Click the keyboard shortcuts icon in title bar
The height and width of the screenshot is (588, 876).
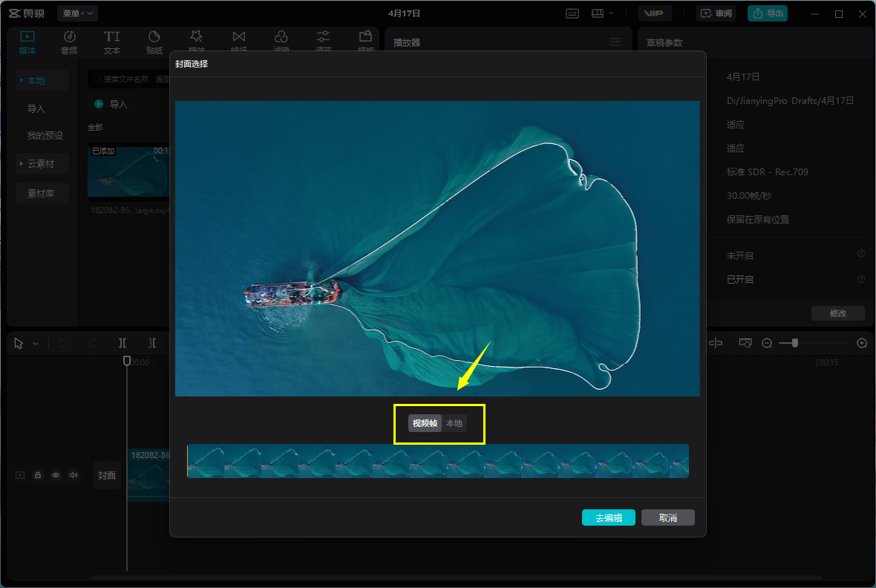pyautogui.click(x=572, y=13)
